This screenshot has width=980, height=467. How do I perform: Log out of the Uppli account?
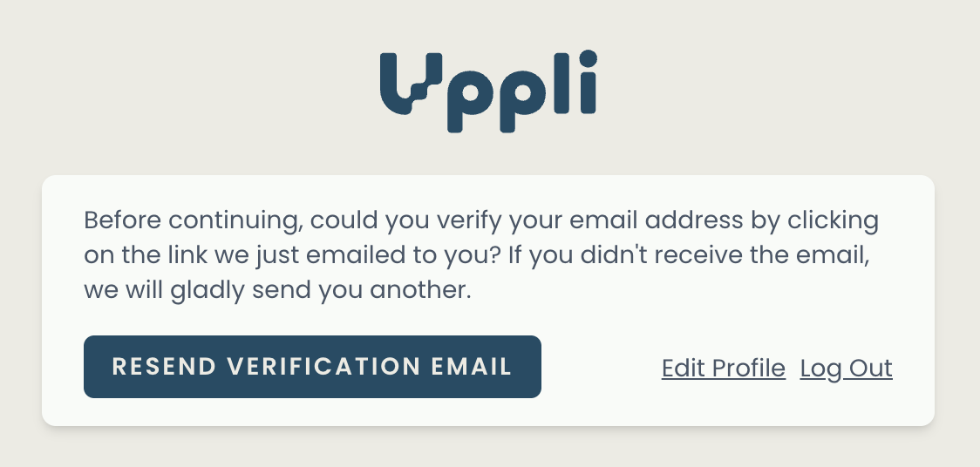click(x=846, y=369)
